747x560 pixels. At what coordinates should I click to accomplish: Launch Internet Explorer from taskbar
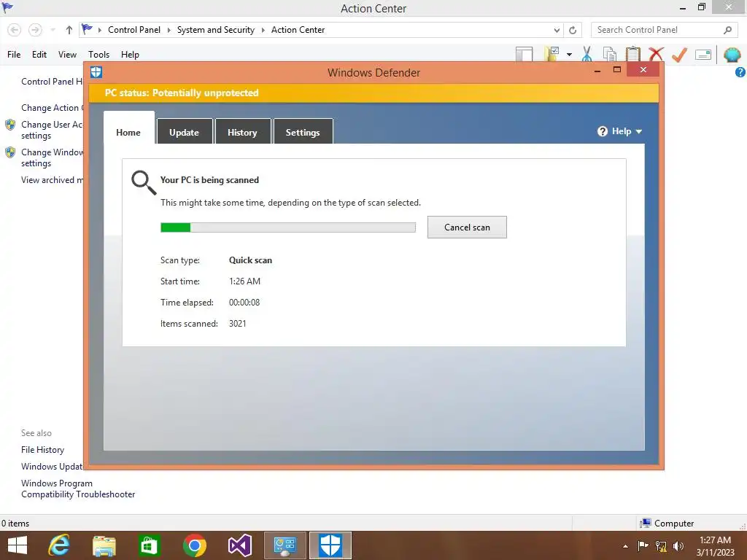(59, 545)
